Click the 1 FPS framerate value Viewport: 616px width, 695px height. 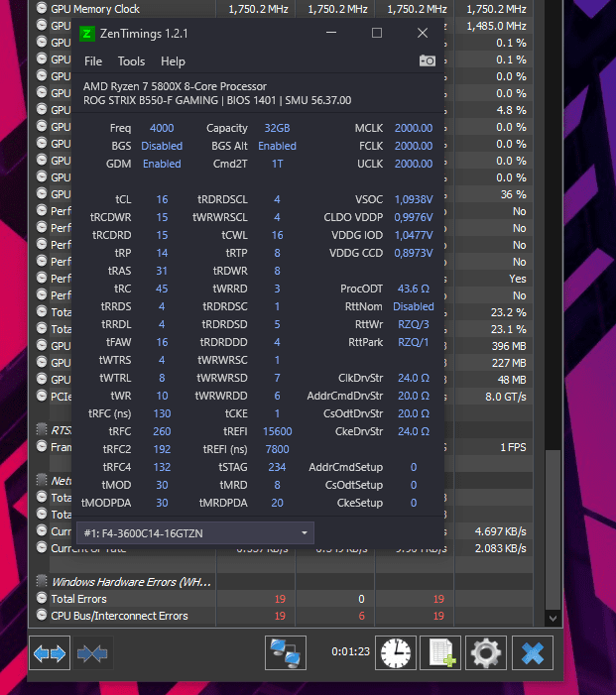coord(513,447)
